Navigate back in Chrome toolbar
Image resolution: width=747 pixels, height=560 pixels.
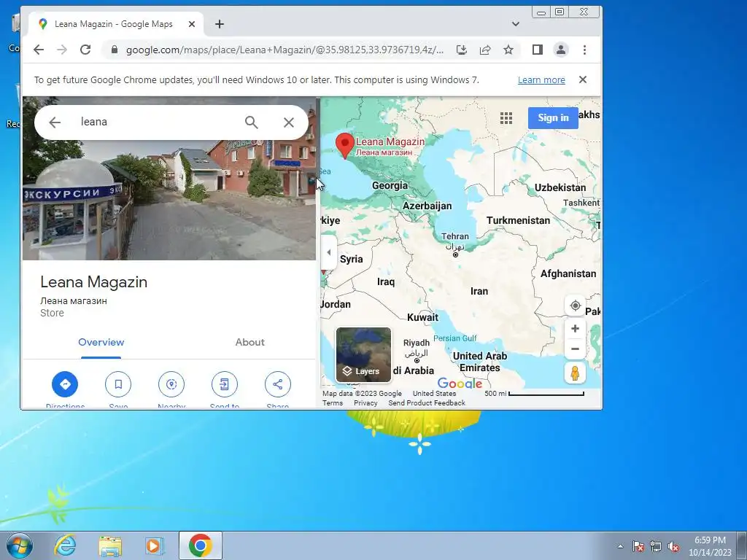pyautogui.click(x=39, y=50)
